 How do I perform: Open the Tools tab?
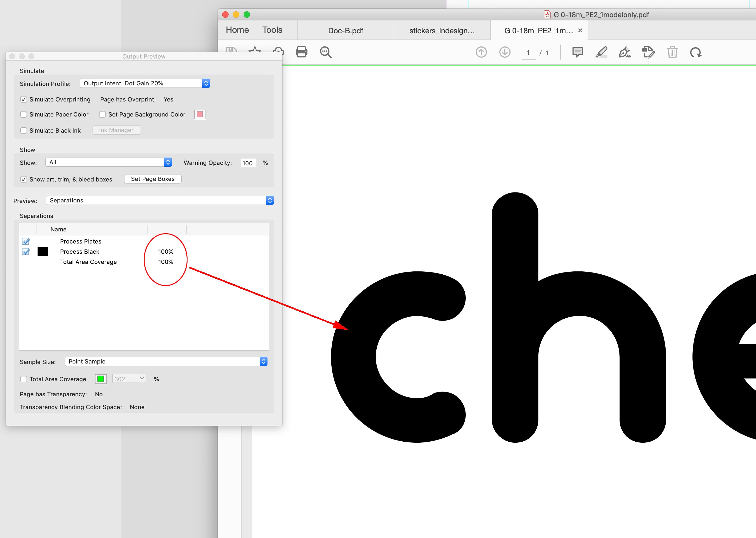pyautogui.click(x=272, y=30)
